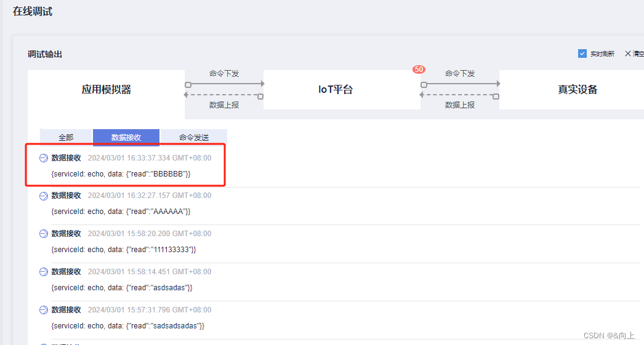Click the 清空 clear X icon

pos(627,54)
